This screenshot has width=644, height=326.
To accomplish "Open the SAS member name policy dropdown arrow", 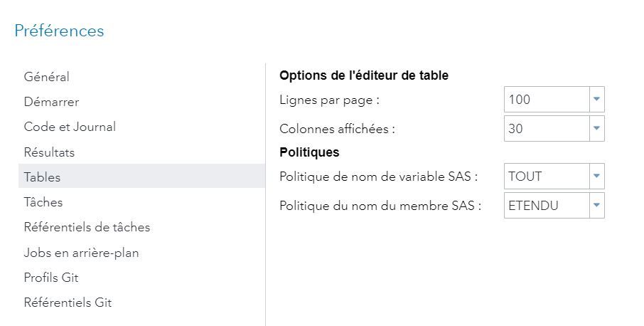I will (x=597, y=206).
